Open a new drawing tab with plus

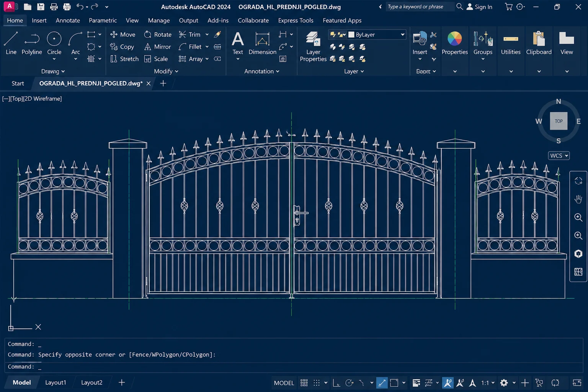(163, 83)
